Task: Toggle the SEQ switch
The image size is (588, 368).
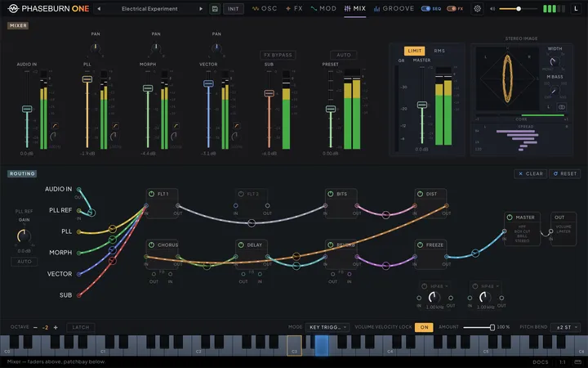Action: (x=425, y=9)
